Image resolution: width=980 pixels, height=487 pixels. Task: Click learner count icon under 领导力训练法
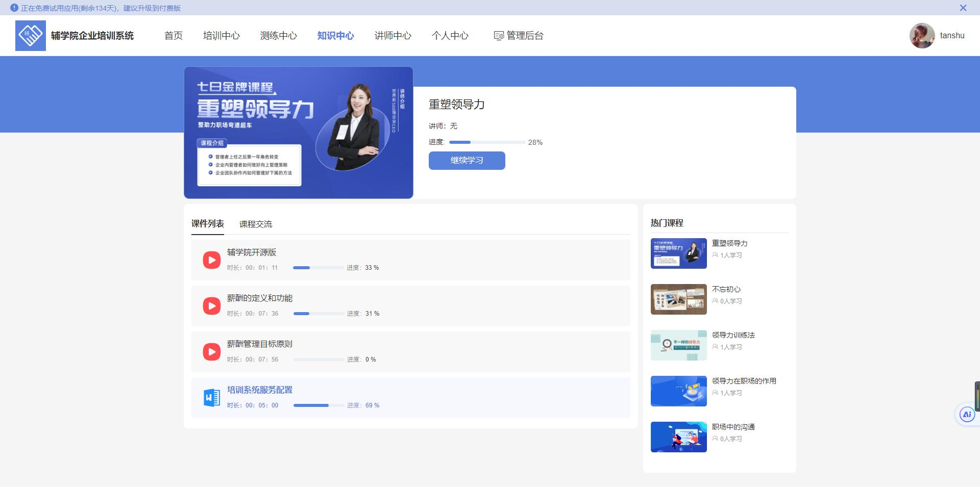[x=715, y=347]
